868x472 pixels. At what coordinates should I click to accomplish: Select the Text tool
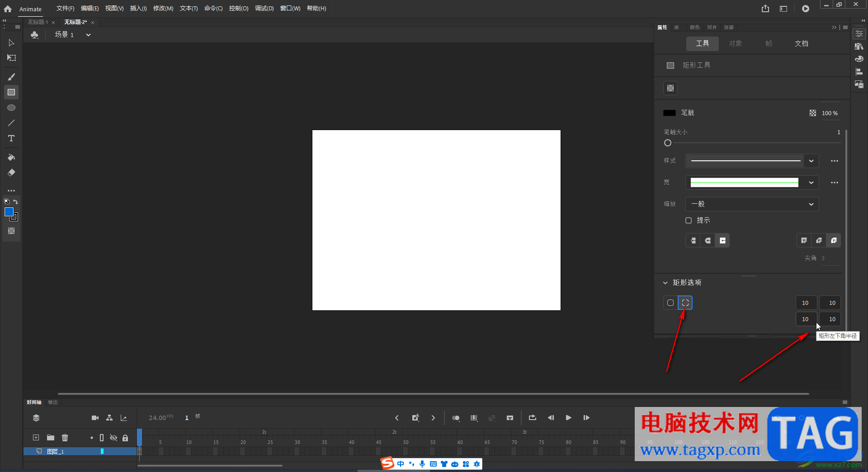click(x=11, y=138)
